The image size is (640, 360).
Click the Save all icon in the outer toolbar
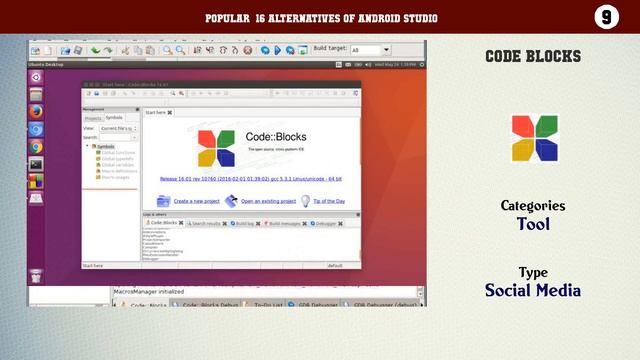78,51
